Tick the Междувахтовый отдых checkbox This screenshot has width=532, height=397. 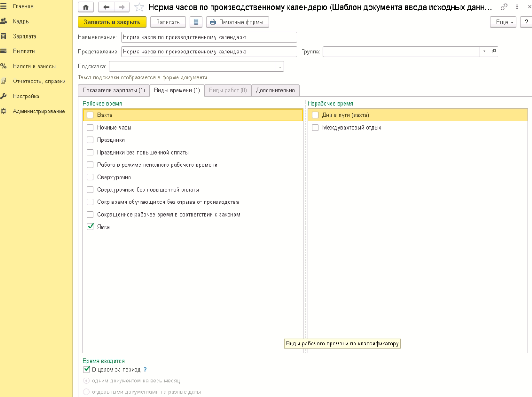click(316, 128)
